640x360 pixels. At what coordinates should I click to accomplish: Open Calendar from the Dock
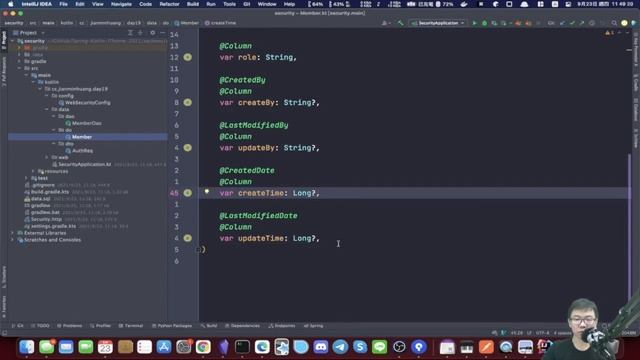click(x=105, y=347)
